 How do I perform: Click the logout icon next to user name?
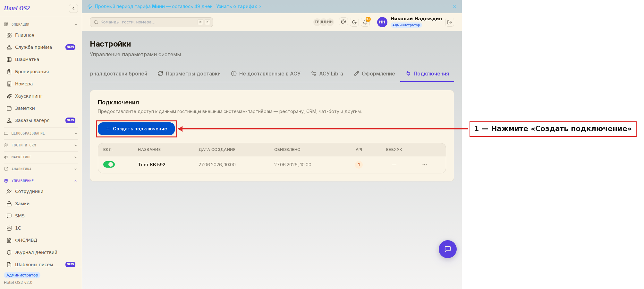click(x=450, y=22)
